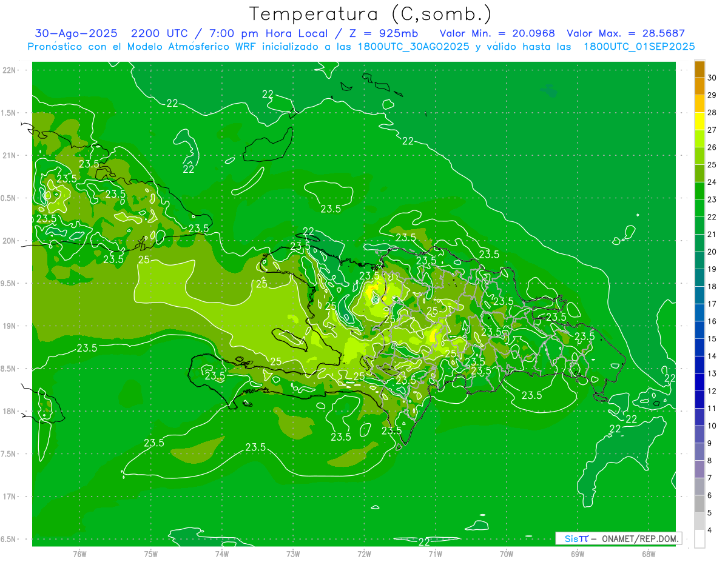Click the legend value '14'

(x=712, y=356)
